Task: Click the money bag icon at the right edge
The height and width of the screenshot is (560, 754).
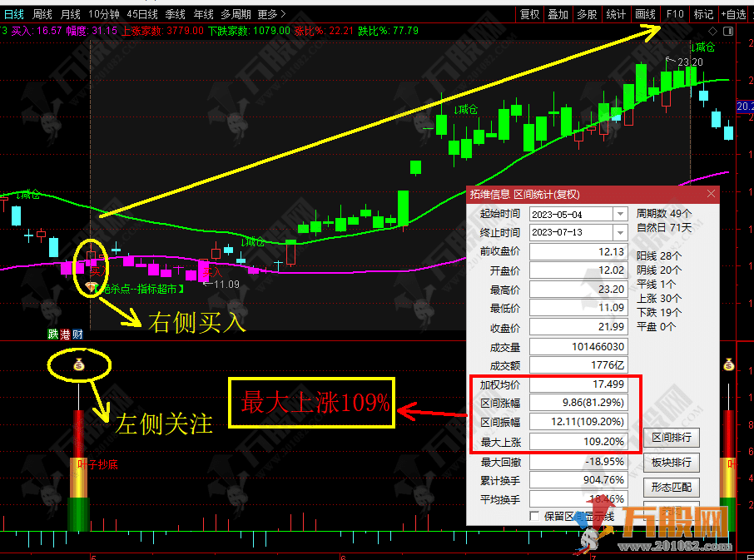Action: [728, 364]
